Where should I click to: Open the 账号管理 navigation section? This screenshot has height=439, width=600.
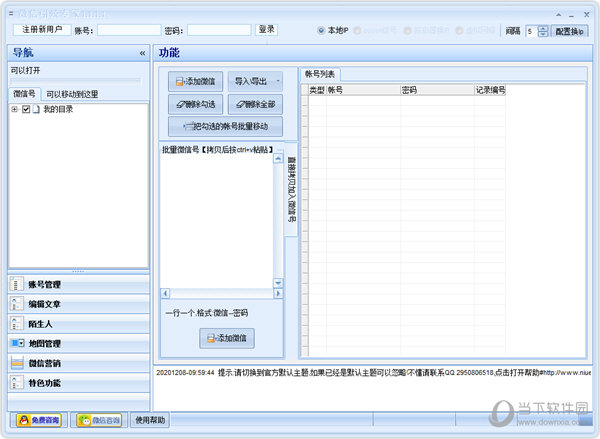78,284
